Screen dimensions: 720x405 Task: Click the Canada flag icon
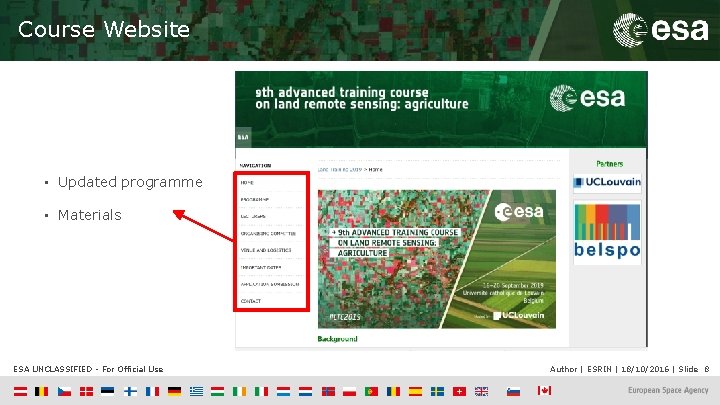[x=544, y=390]
